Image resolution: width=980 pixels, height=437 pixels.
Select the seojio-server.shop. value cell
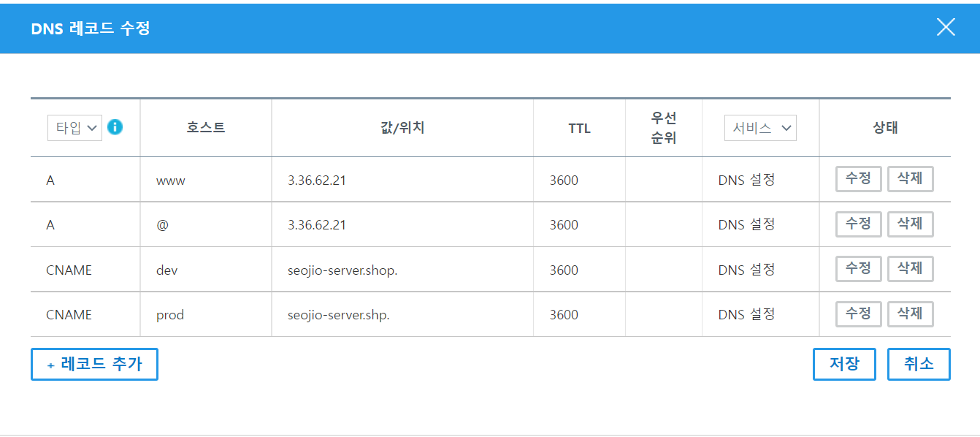pos(402,270)
